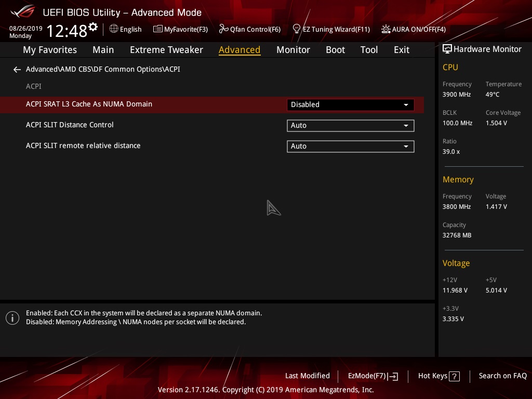Select ACPI SLIT Distance Control label
The image size is (532, 399).
pyautogui.click(x=70, y=125)
